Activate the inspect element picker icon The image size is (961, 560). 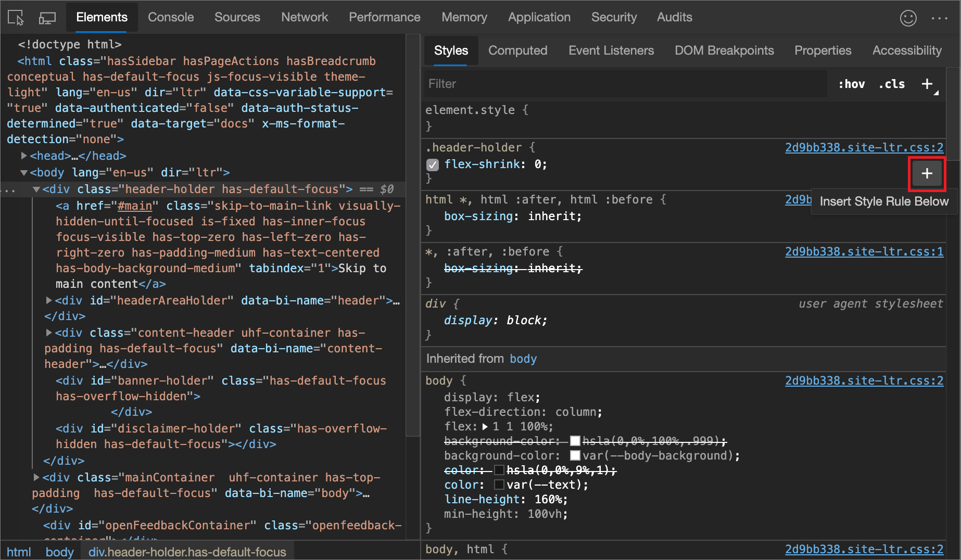pos(16,18)
